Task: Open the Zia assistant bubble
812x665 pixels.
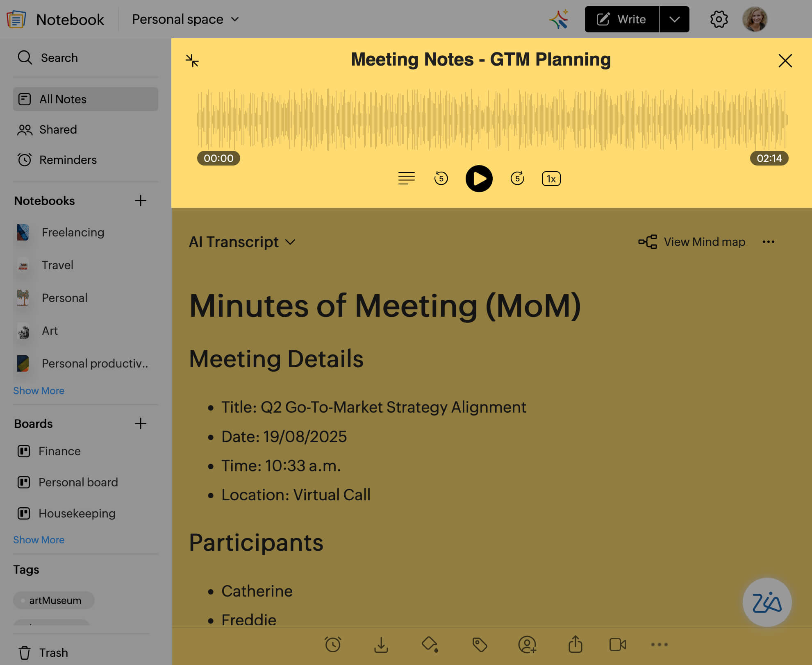Action: pos(767,602)
